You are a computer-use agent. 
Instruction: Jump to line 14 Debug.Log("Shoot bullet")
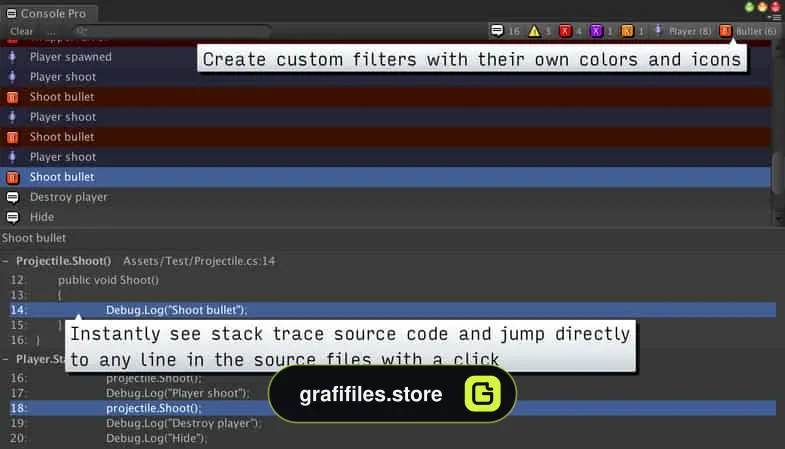pos(392,310)
